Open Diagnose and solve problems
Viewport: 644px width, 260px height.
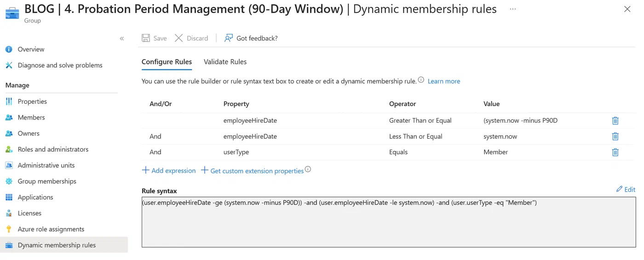[x=60, y=65]
